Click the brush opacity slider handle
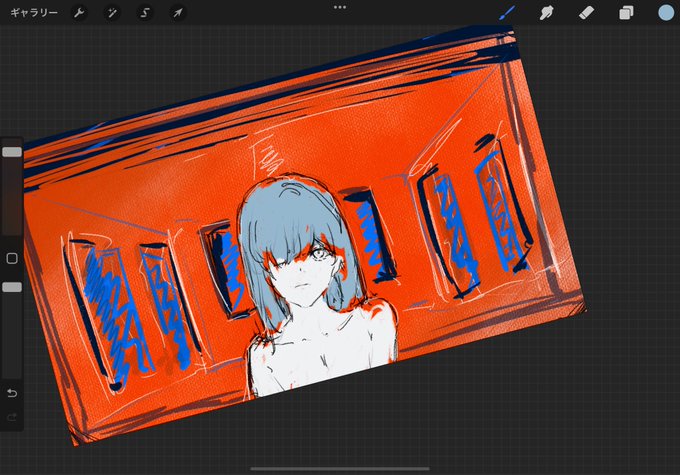Image resolution: width=680 pixels, height=475 pixels. 12,287
